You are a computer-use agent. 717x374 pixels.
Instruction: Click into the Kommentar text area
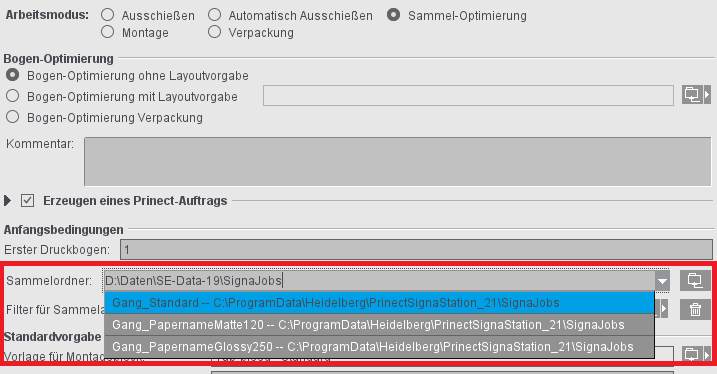tap(397, 161)
